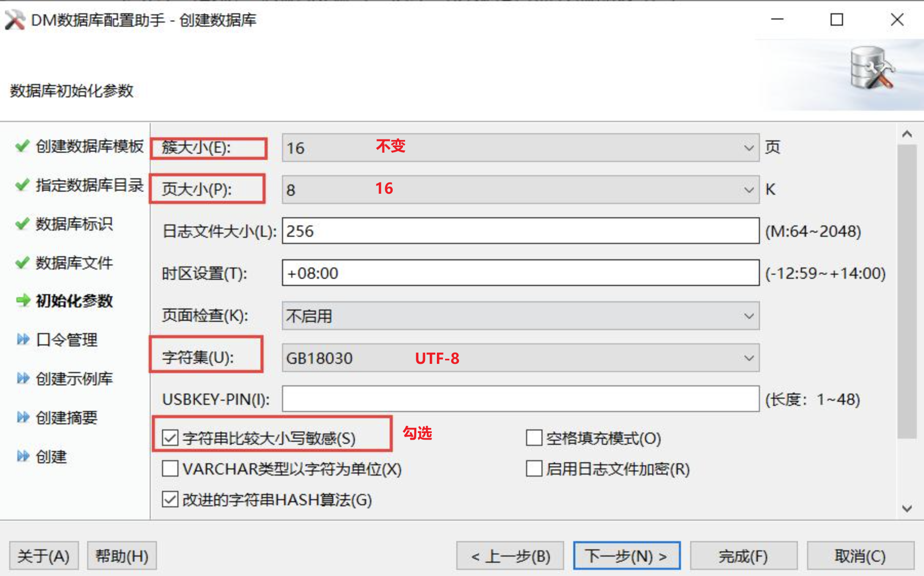This screenshot has width=924, height=576.
Task: Click blue arrow icon beside 创建 step
Action: tap(23, 456)
